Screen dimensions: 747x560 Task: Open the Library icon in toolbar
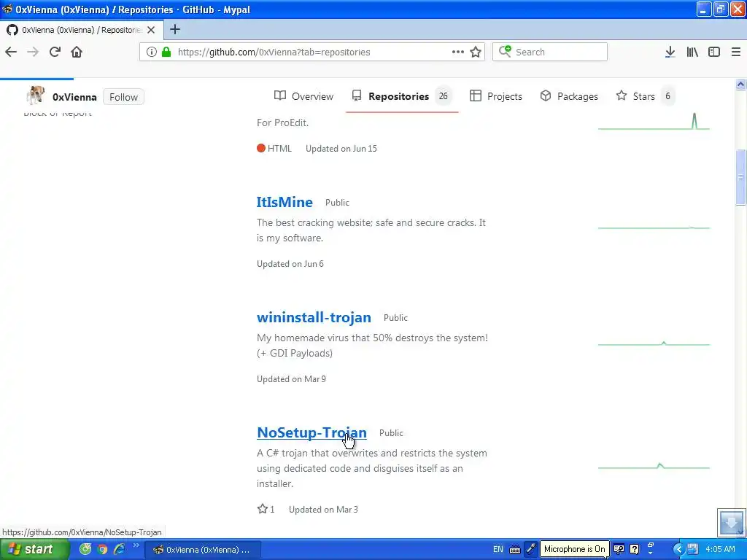pyautogui.click(x=692, y=52)
